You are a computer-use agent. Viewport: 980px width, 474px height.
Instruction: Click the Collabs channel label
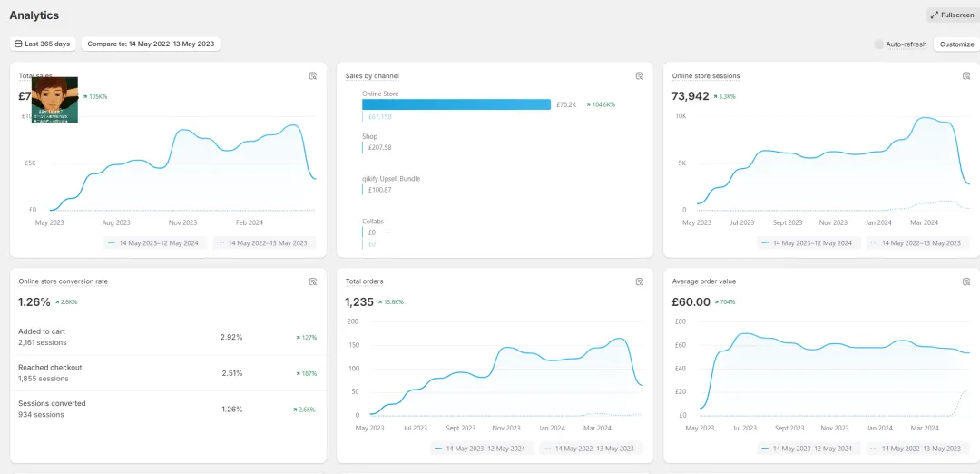pos(373,222)
